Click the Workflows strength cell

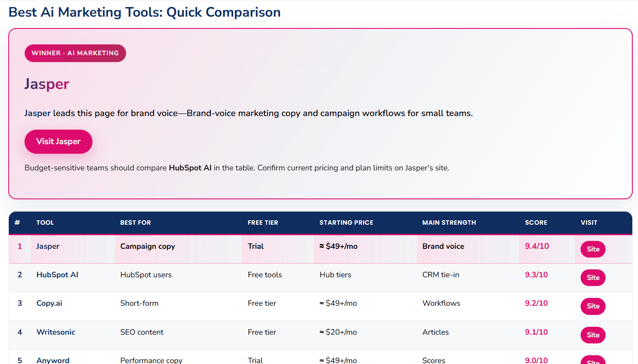[441, 303]
